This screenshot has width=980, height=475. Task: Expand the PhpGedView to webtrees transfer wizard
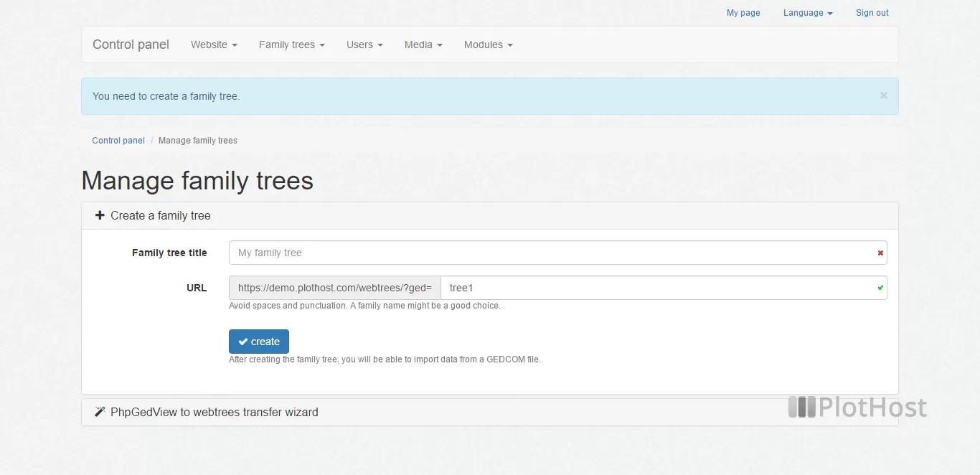214,411
